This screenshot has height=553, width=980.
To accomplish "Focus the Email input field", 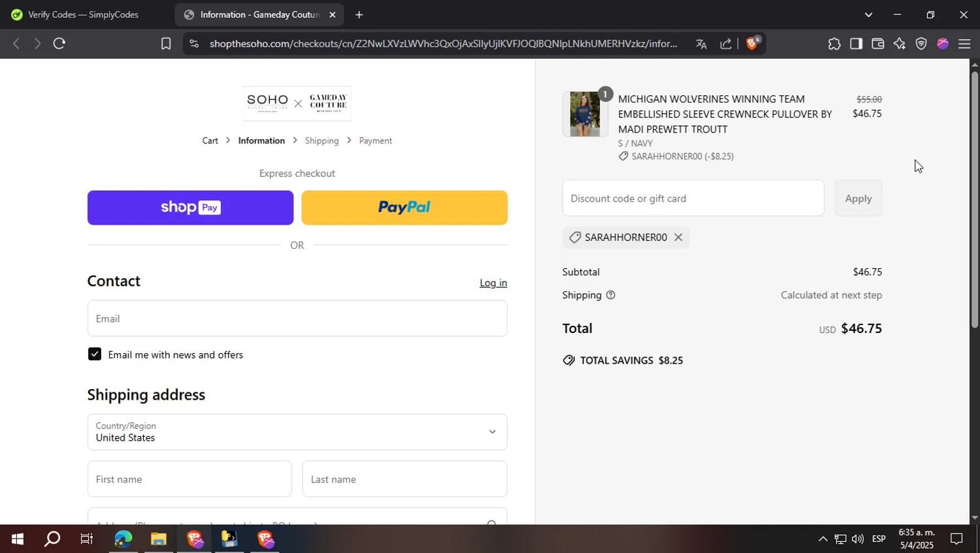I will 297,319.
